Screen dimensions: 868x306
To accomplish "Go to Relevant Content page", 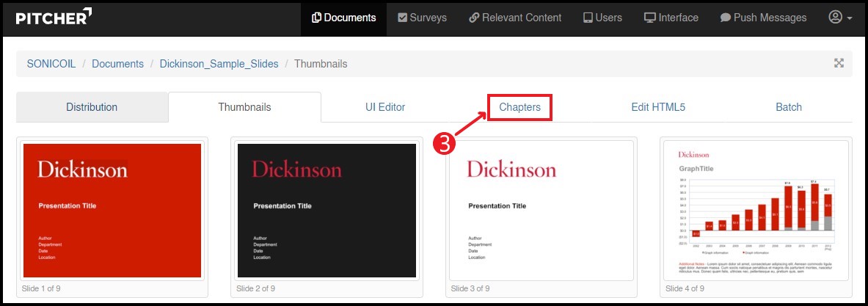I will tap(514, 18).
